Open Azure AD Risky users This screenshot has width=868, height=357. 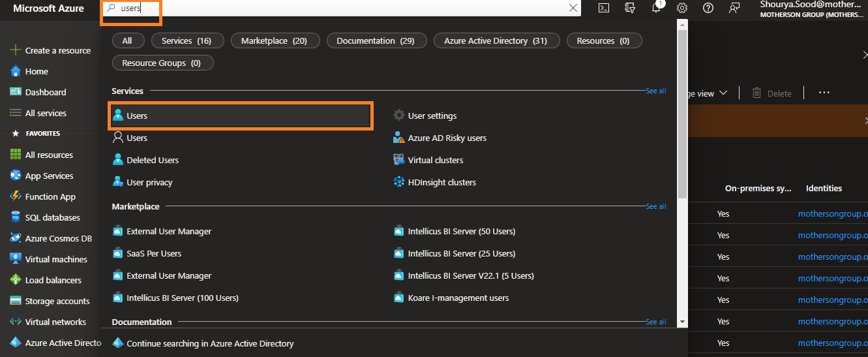click(x=440, y=138)
